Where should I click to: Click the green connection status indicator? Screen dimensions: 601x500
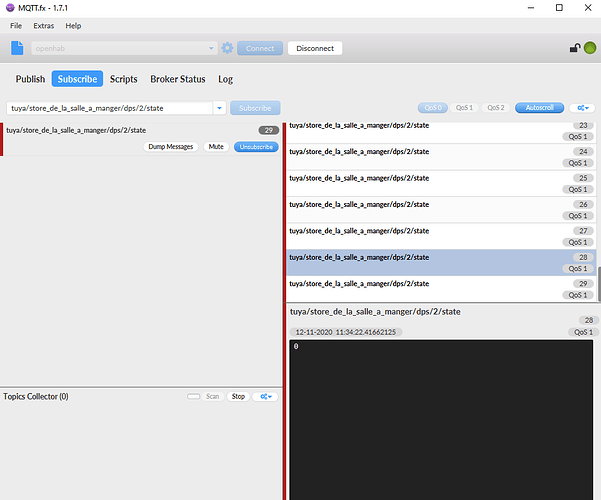[x=590, y=48]
